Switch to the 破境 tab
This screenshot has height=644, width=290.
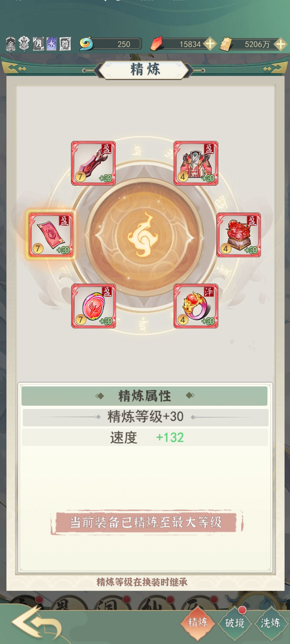pos(234,623)
